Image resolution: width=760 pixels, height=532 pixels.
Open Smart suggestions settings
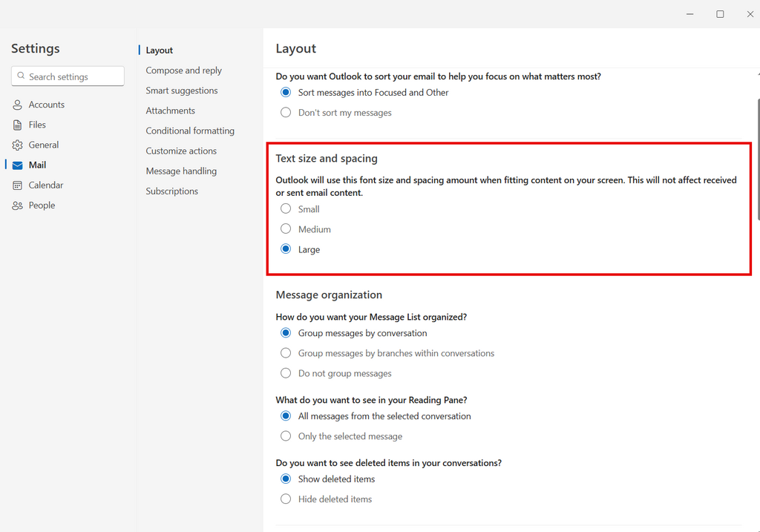click(x=182, y=91)
